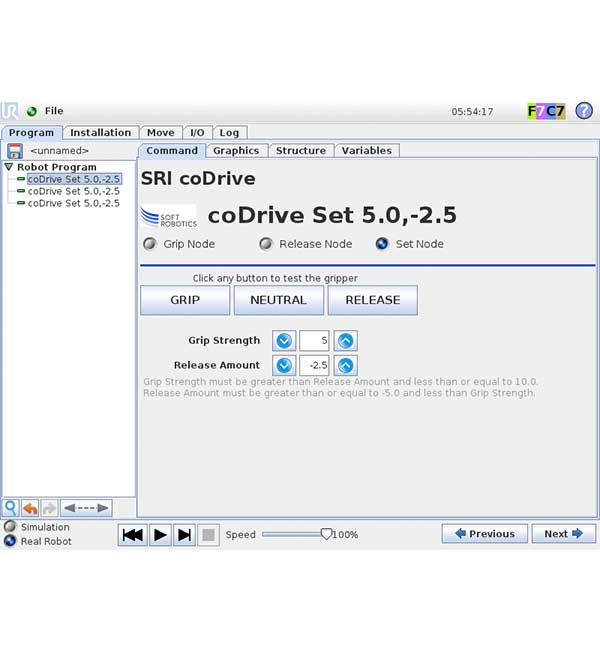Select the second coDrive Set 5.0,-2.5 node

74,191
